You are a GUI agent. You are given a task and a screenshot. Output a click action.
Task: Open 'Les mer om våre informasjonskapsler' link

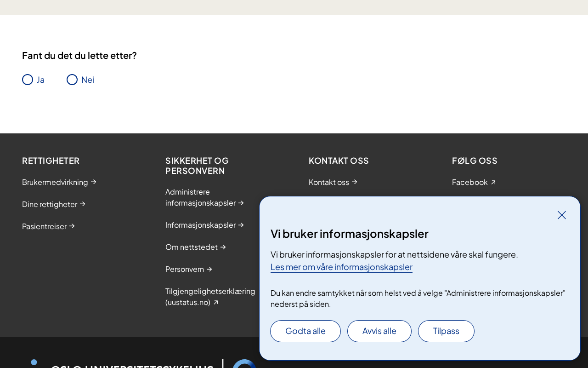341,267
